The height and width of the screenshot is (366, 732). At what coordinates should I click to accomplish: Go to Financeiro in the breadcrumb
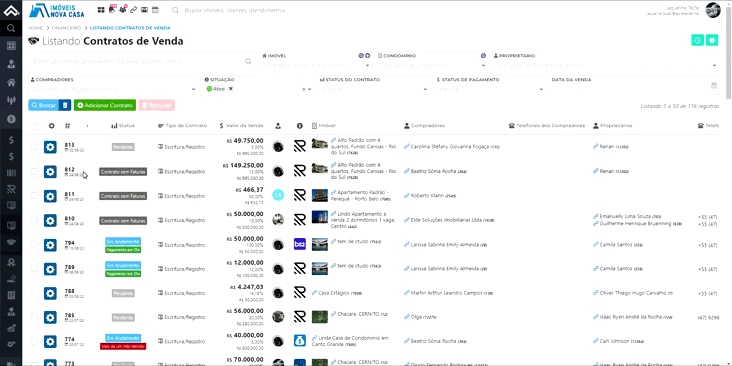[x=66, y=28]
